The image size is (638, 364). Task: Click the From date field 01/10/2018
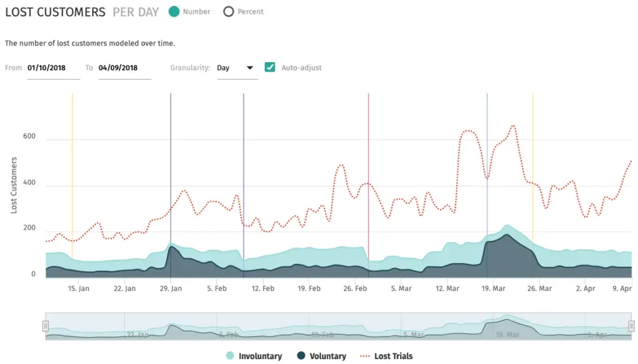coord(54,68)
